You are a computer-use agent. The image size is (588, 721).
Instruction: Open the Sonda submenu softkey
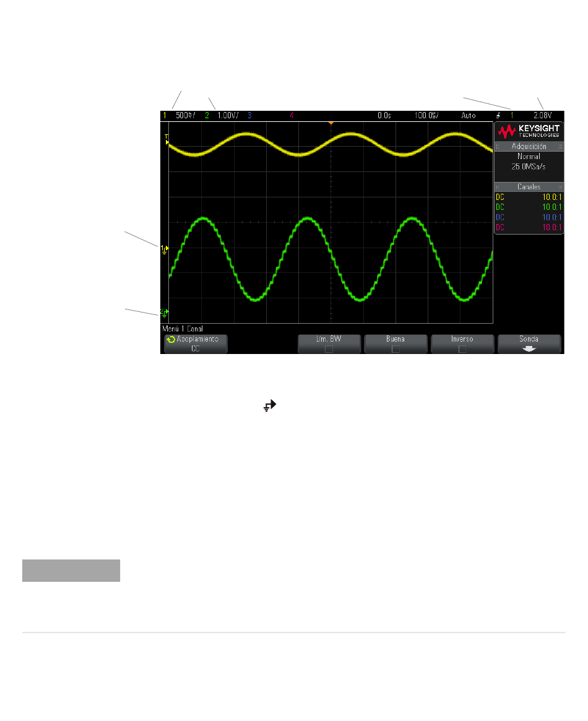tap(529, 343)
